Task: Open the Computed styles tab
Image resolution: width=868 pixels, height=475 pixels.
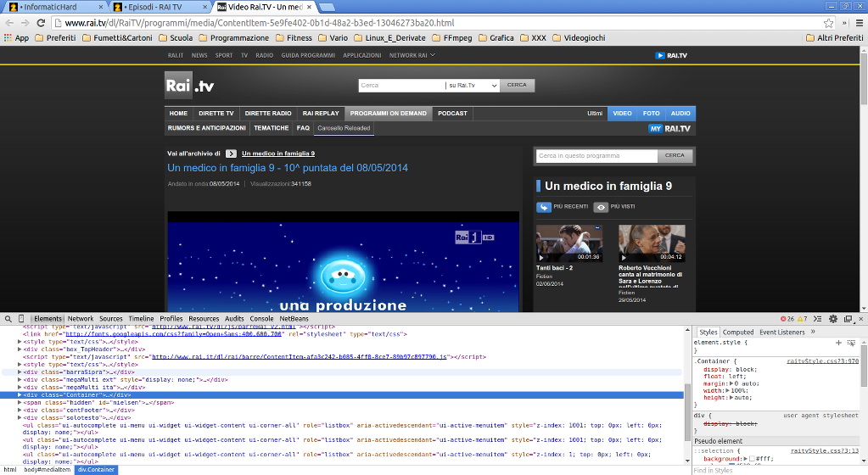Action: [738, 332]
